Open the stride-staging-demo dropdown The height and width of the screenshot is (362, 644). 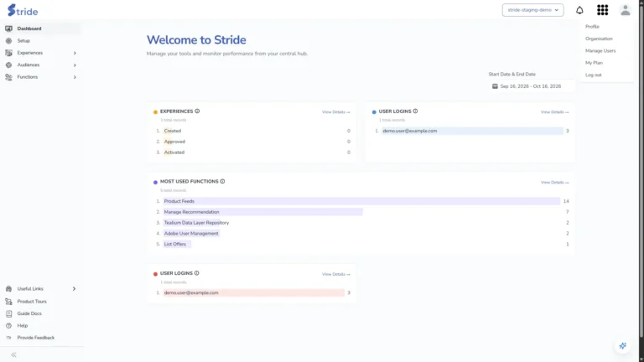tap(532, 10)
